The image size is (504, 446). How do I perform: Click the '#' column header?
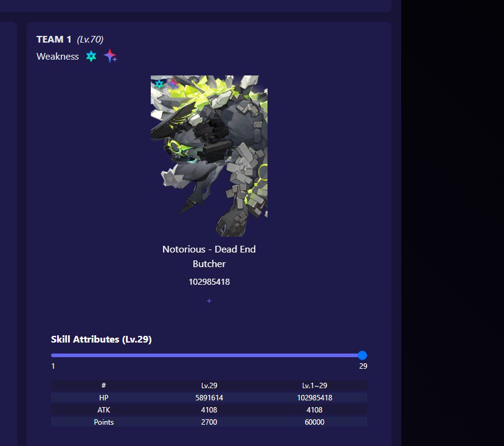[x=103, y=385]
